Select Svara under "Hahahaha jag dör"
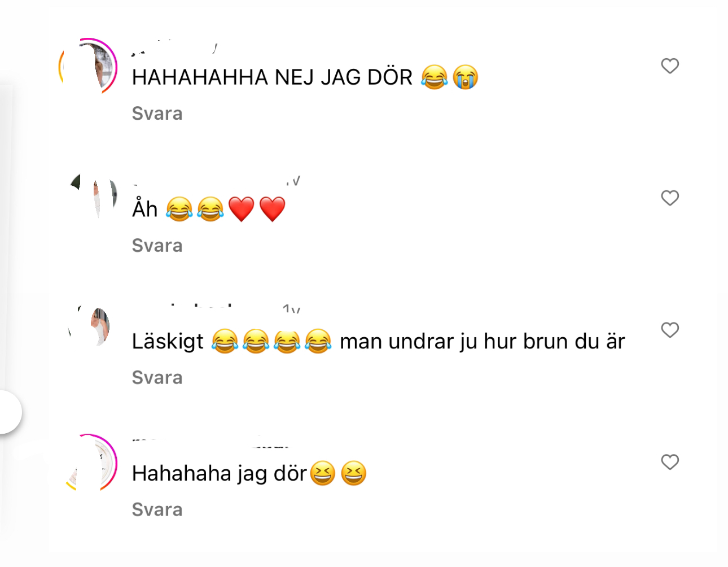The image size is (728, 567). [157, 510]
